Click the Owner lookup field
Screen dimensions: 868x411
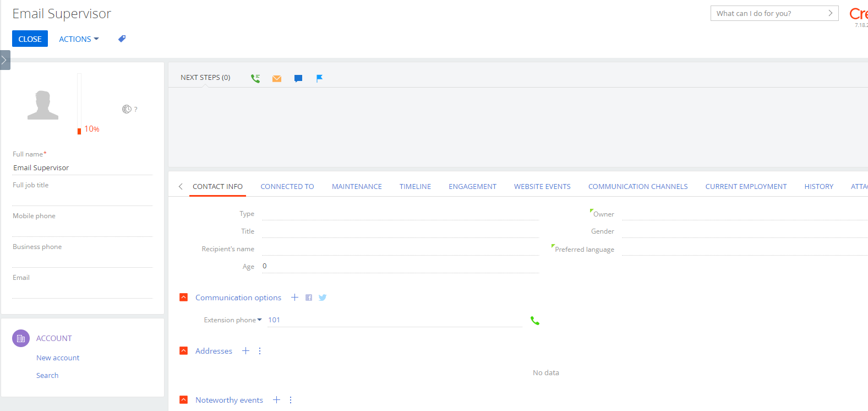coord(745,213)
